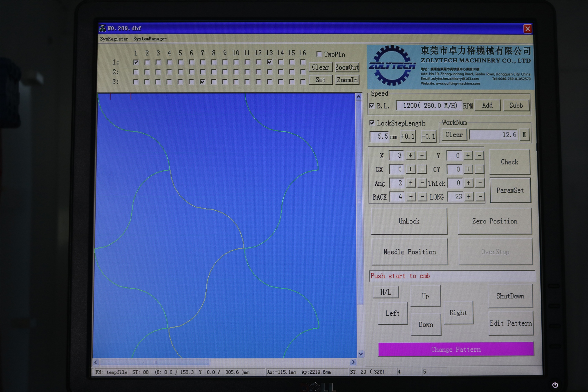Viewport: 588px width, 392px height.
Task: Increment the Thick value with plus
Action: tap(468, 183)
